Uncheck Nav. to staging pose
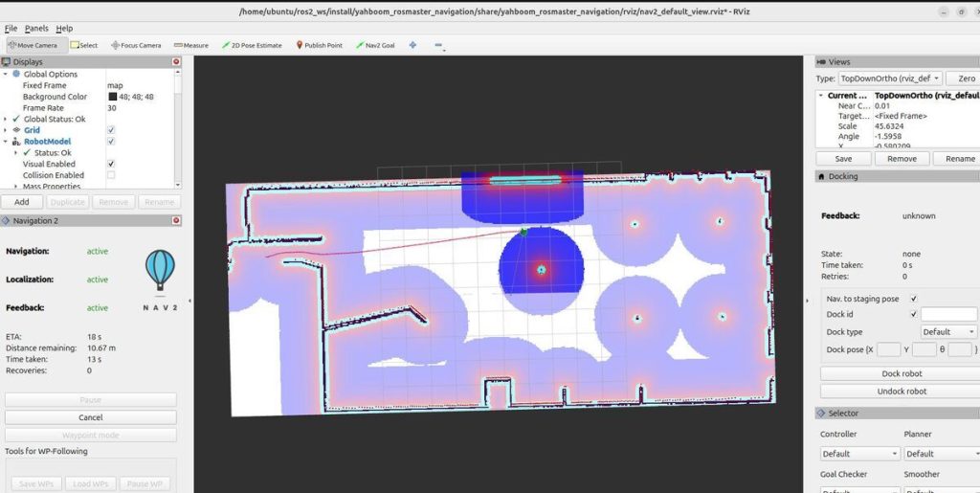Image resolution: width=980 pixels, height=493 pixels. (914, 299)
